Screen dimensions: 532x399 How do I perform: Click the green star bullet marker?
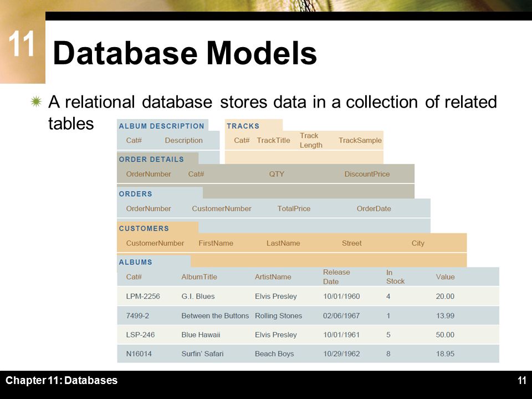36,101
